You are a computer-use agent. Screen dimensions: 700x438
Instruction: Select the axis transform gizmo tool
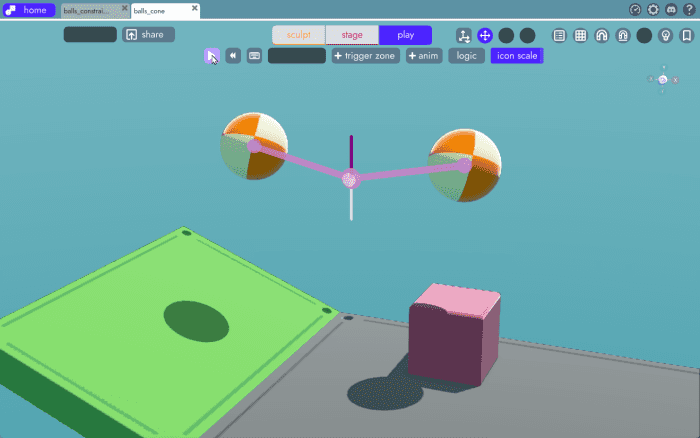(x=464, y=35)
